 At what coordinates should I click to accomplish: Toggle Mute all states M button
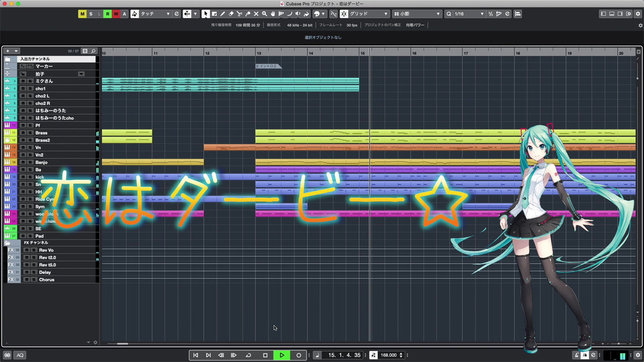click(x=82, y=14)
